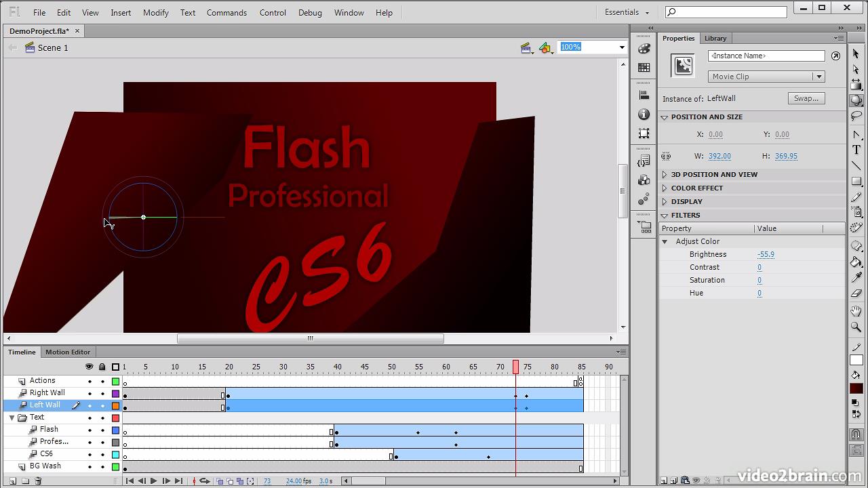Open the Motion Presets panel icon
Image resolution: width=868 pixels, height=488 pixels.
644,199
